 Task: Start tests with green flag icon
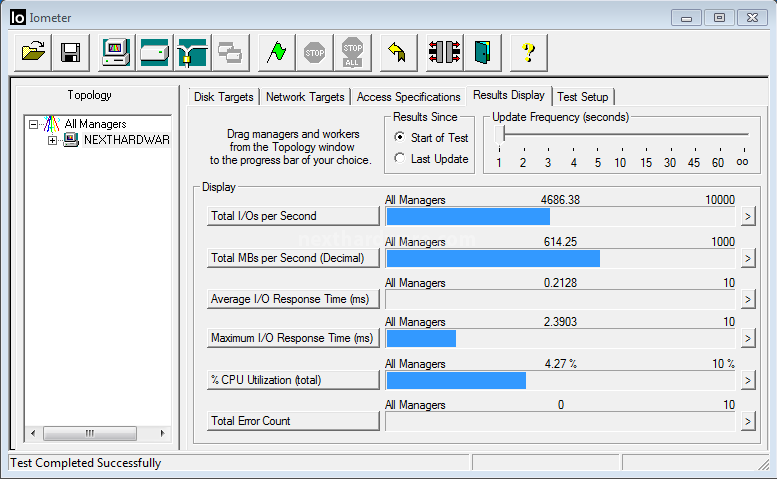pos(277,53)
